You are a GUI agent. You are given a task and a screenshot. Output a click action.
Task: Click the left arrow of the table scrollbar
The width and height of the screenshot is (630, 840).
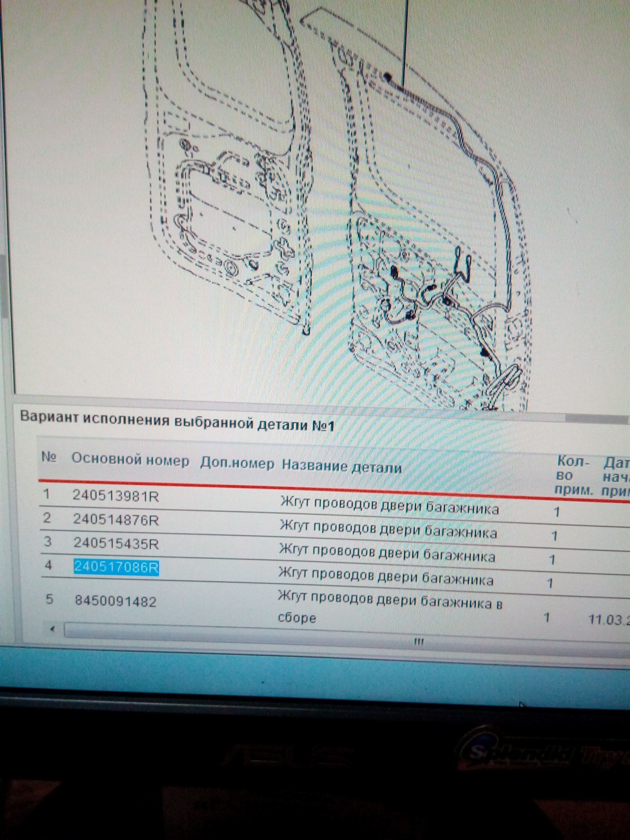52,629
